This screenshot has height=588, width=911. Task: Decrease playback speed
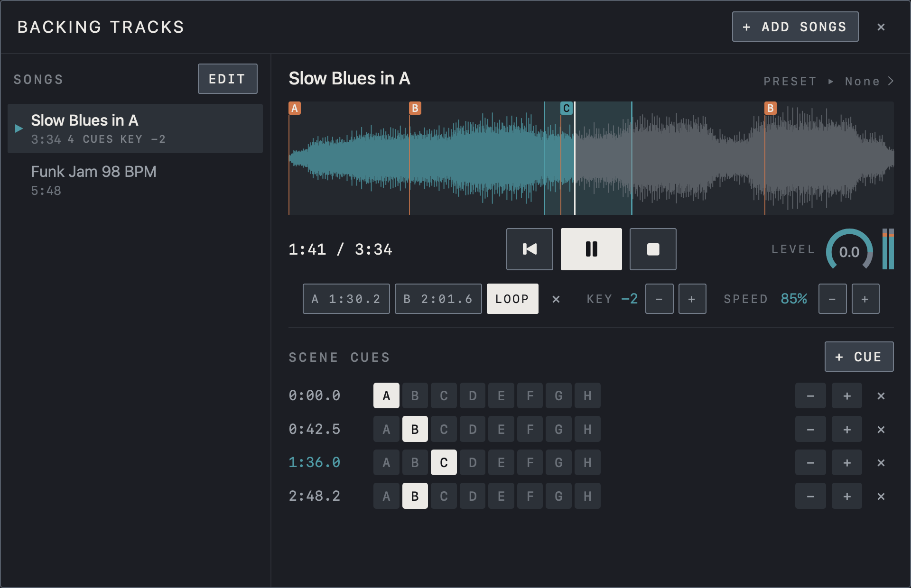(x=832, y=299)
